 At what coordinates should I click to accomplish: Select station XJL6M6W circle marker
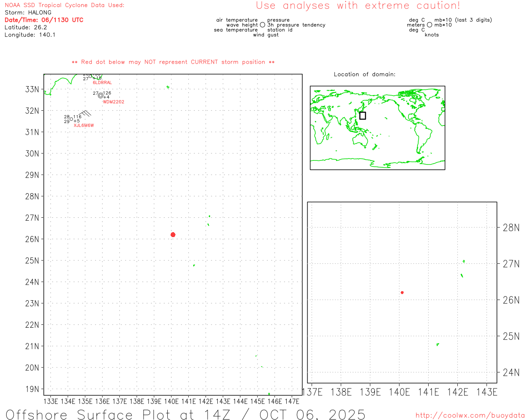(71, 119)
